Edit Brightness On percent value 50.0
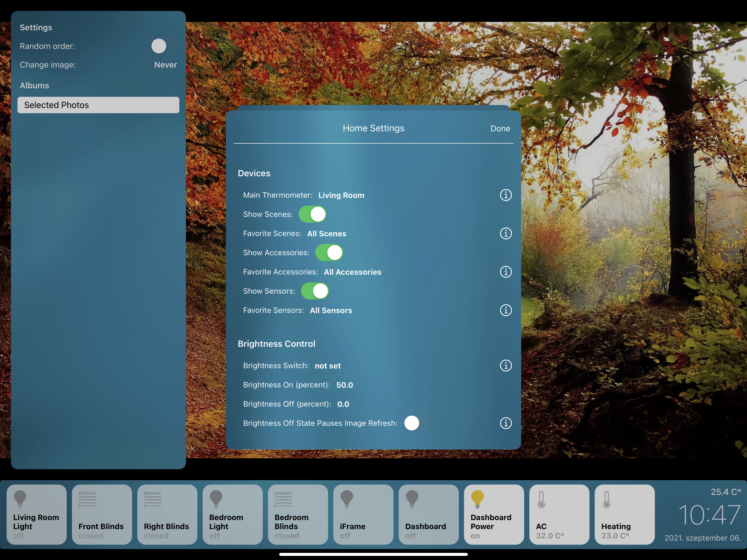Screen dimensions: 747x560 345,385
